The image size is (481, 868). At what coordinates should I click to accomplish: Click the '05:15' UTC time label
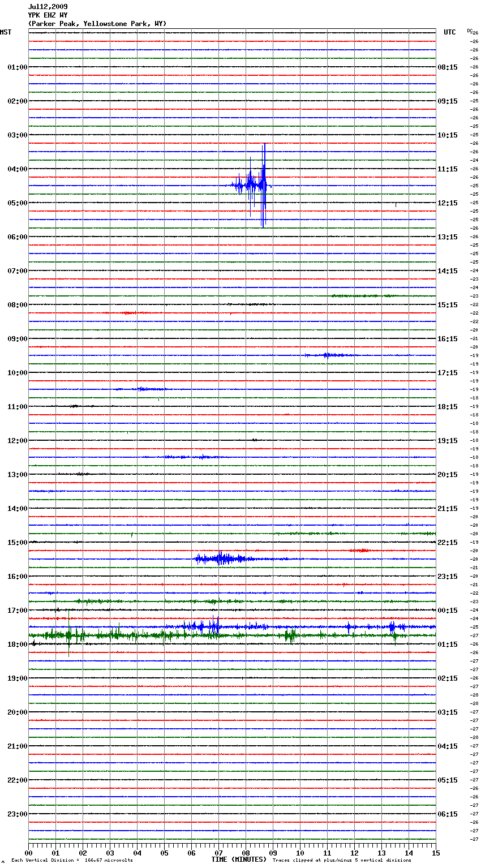point(448,780)
